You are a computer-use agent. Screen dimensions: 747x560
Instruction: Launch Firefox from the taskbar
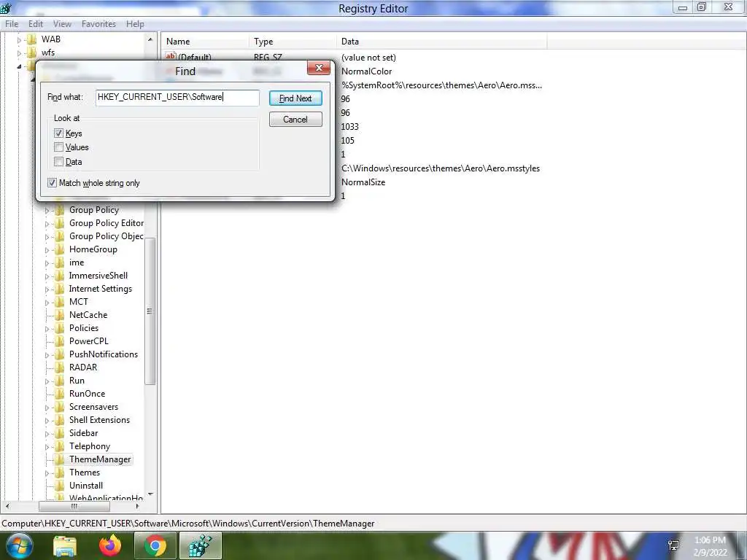click(110, 545)
